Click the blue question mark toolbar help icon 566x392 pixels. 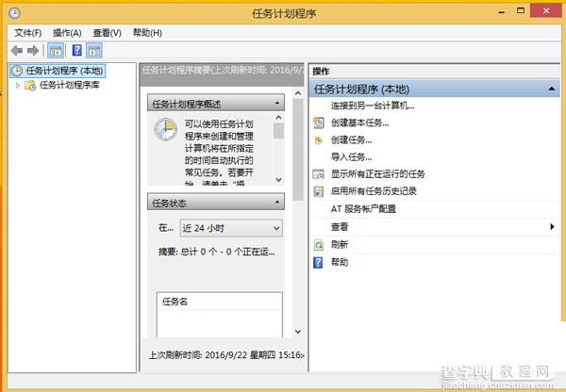coord(77,50)
